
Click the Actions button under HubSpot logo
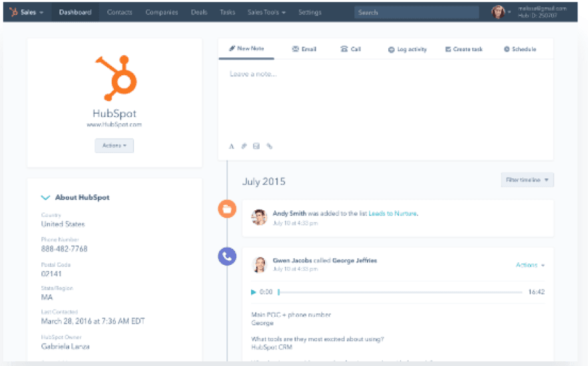[114, 145]
